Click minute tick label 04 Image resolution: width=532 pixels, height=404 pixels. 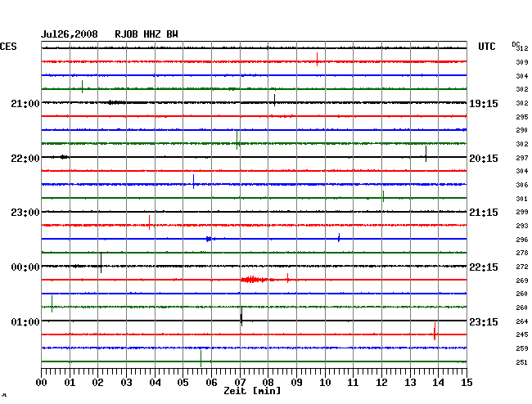[x=155, y=383]
